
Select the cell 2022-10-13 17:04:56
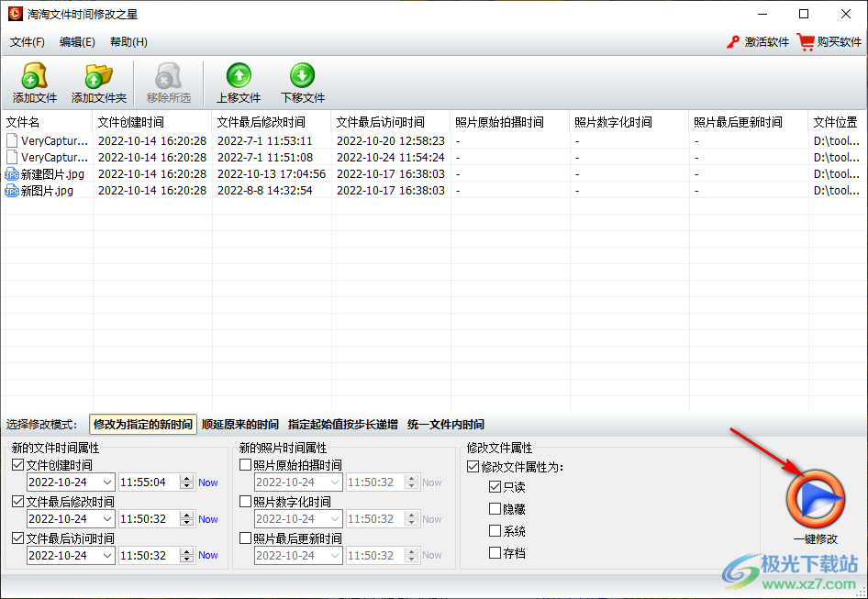272,174
